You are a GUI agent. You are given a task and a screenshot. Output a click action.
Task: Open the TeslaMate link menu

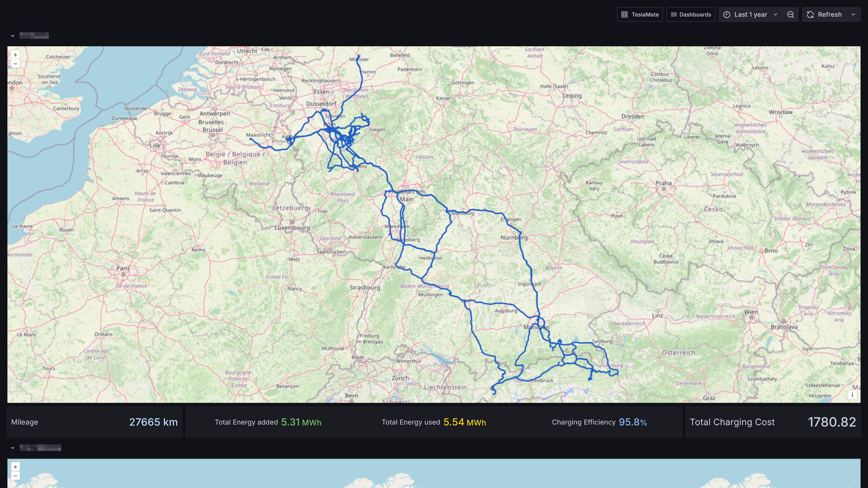coord(639,14)
